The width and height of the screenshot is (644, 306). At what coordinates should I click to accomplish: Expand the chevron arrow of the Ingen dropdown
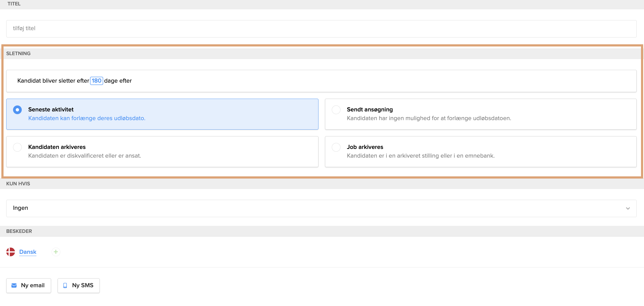(x=628, y=208)
